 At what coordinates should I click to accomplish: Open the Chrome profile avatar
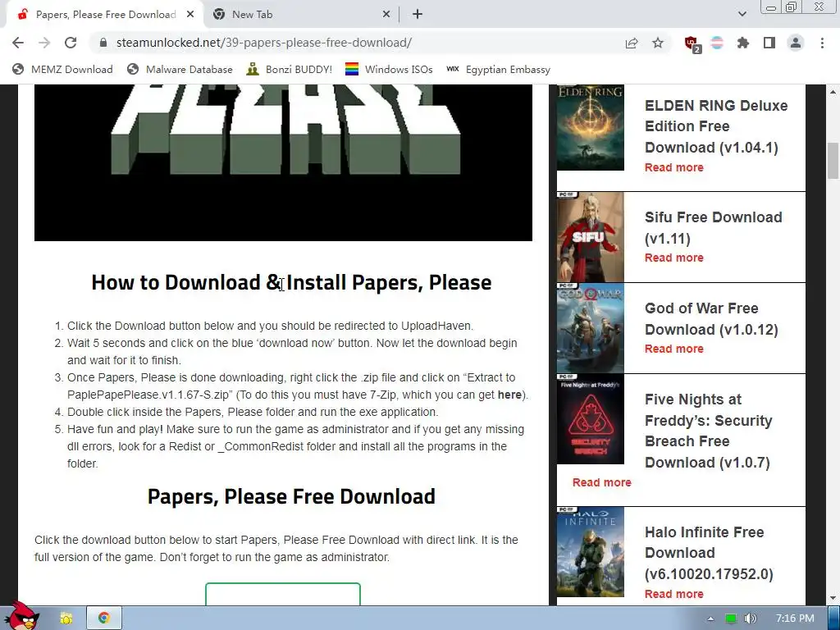click(796, 43)
